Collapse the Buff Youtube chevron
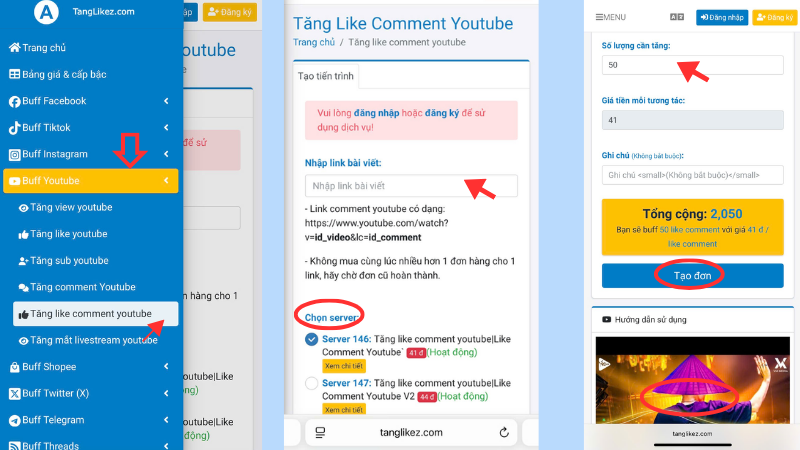Screen dimensions: 800x450 click(166, 181)
